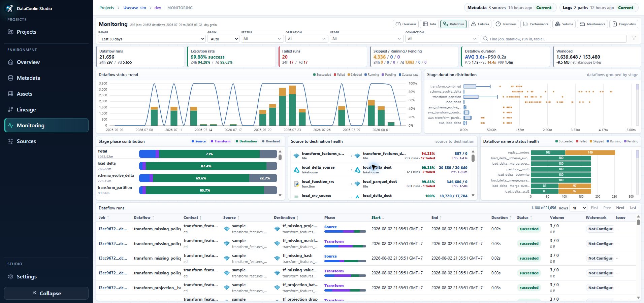Toggle Skipped in Dataflow name status health legend

pyautogui.click(x=597, y=141)
